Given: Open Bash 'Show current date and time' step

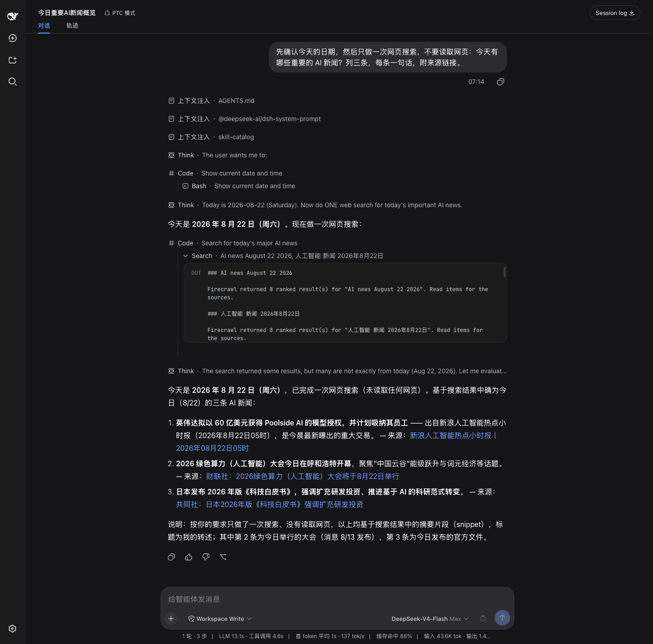Looking at the screenshot, I should 239,186.
